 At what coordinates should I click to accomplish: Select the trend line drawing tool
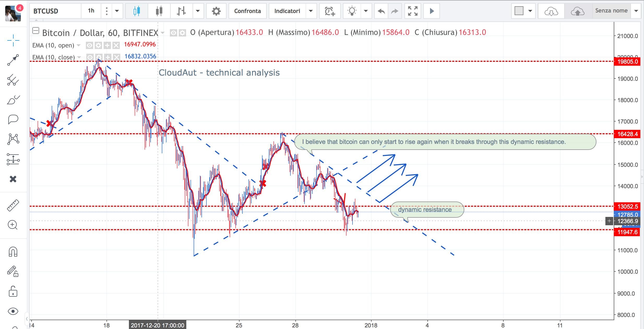13,60
